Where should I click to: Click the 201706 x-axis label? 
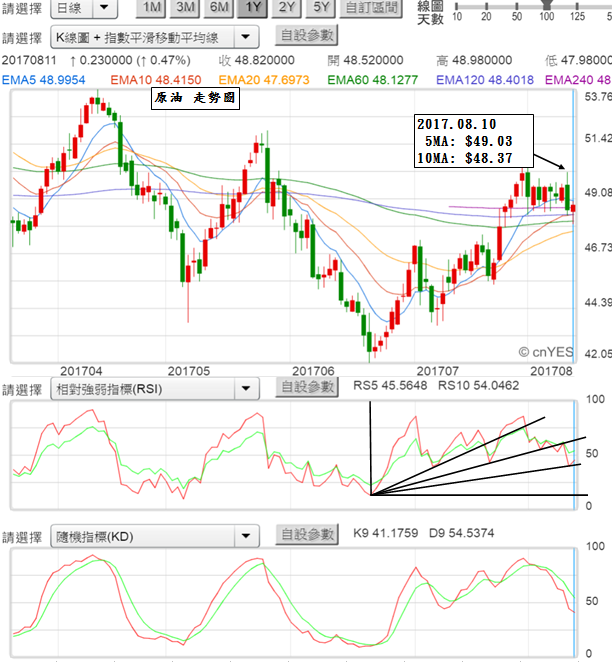[x=313, y=371]
